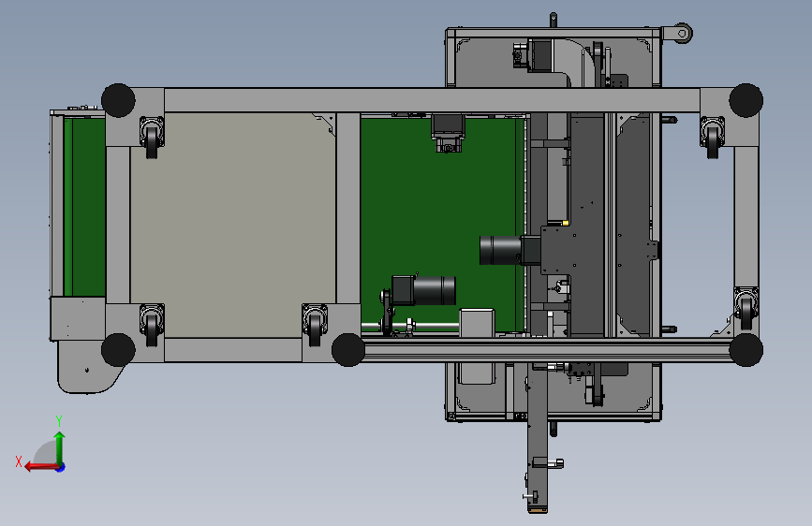Select the top-left black round corner cap
The width and height of the screenshot is (812, 526).
click(118, 100)
